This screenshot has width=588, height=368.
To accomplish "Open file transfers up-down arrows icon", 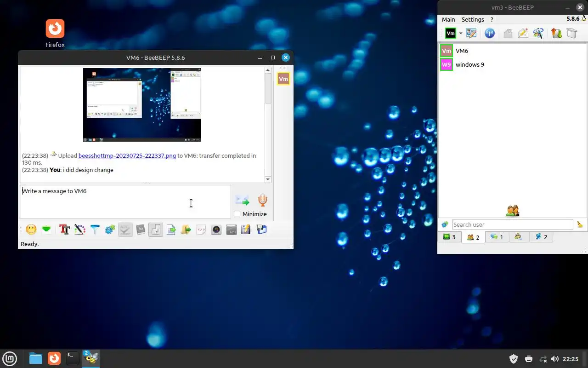I will pyautogui.click(x=556, y=33).
